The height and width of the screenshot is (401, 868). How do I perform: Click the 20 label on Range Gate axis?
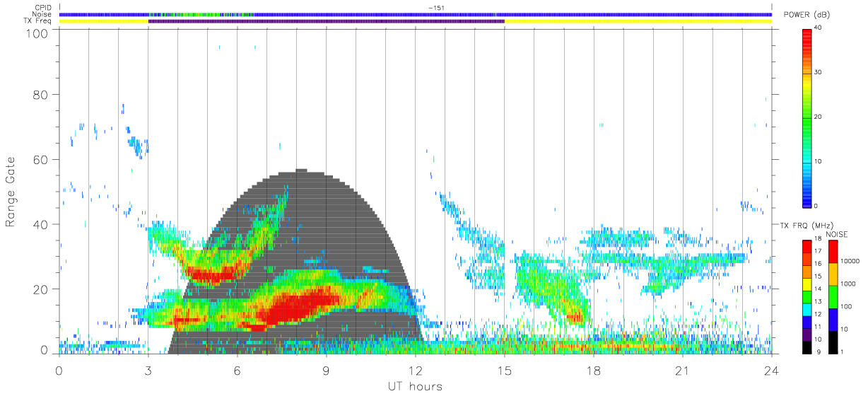pos(41,290)
